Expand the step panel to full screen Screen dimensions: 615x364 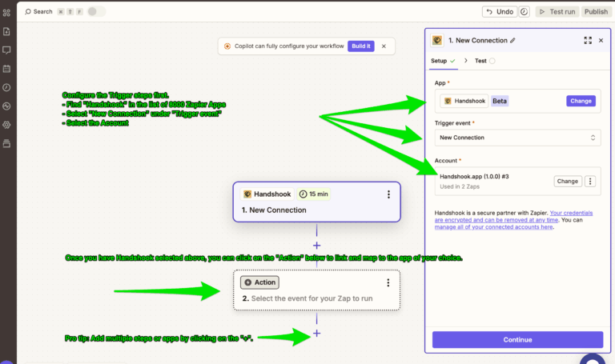pyautogui.click(x=588, y=40)
